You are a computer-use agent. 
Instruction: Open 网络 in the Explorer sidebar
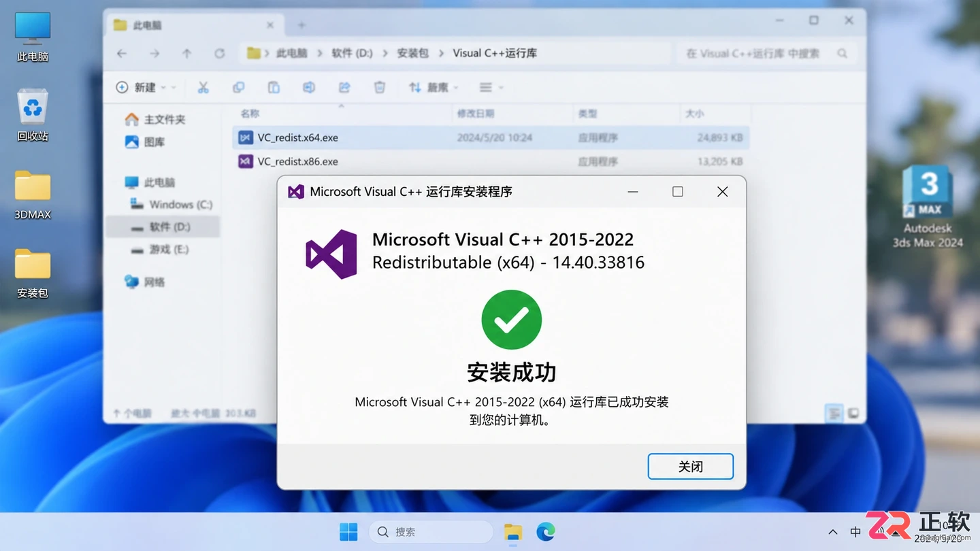(x=145, y=282)
